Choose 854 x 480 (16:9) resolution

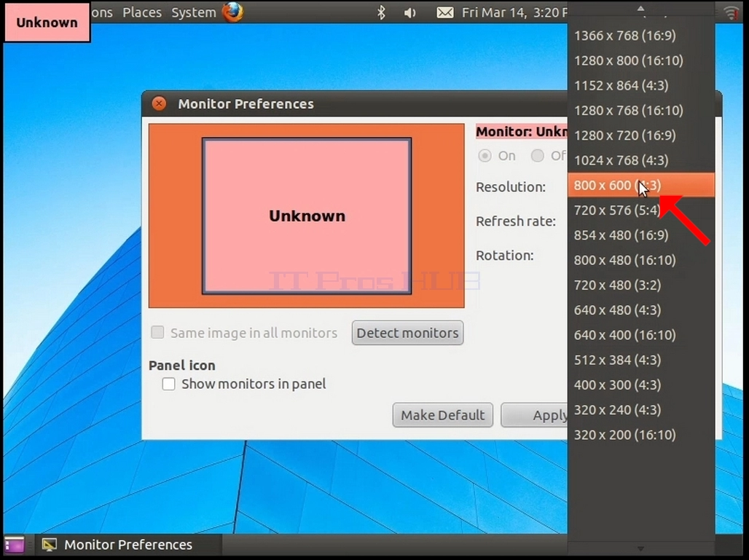pyautogui.click(x=641, y=235)
